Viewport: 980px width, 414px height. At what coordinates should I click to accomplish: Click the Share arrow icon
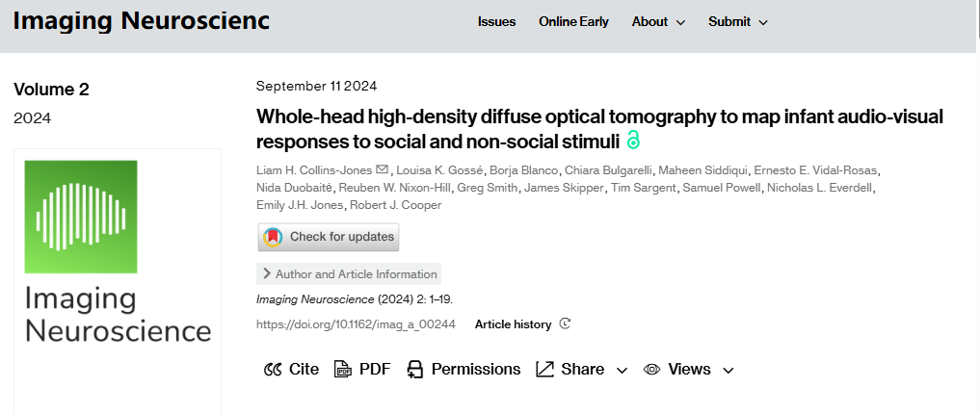click(x=545, y=370)
